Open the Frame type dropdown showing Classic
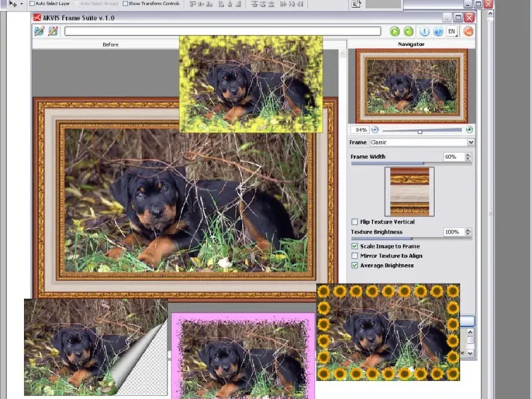532x399 pixels. point(422,142)
